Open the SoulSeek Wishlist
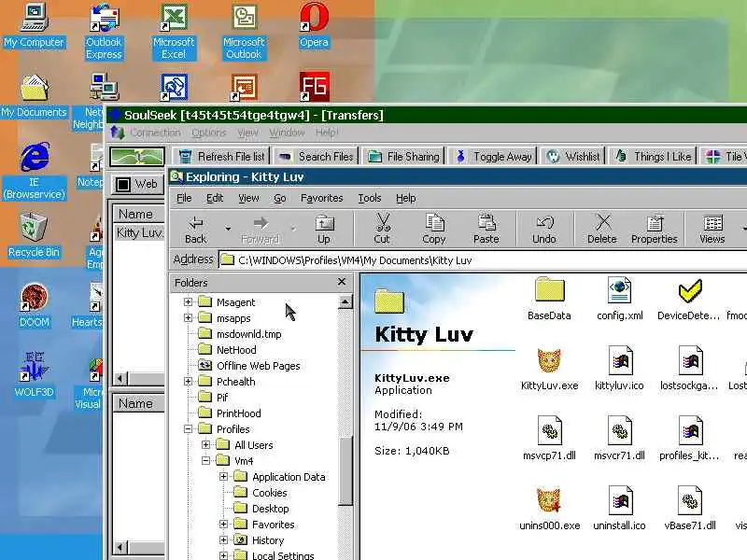 (x=573, y=156)
